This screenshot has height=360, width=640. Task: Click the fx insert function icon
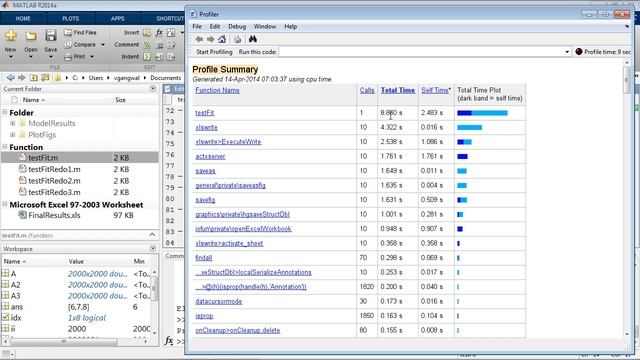(x=159, y=32)
